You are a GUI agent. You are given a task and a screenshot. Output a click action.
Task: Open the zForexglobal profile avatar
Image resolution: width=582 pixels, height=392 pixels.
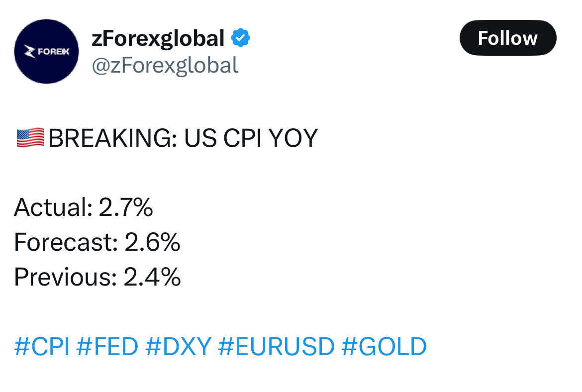46,51
